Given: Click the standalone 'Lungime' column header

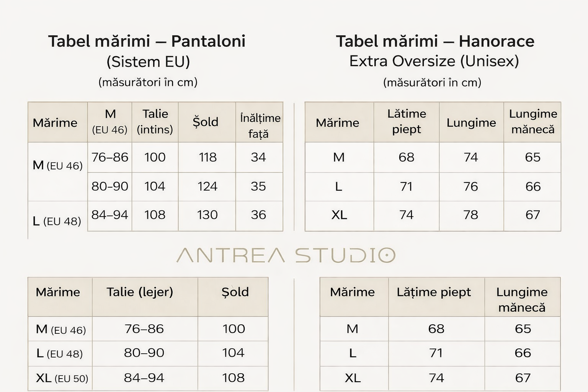Looking at the screenshot, I should (x=471, y=123).
